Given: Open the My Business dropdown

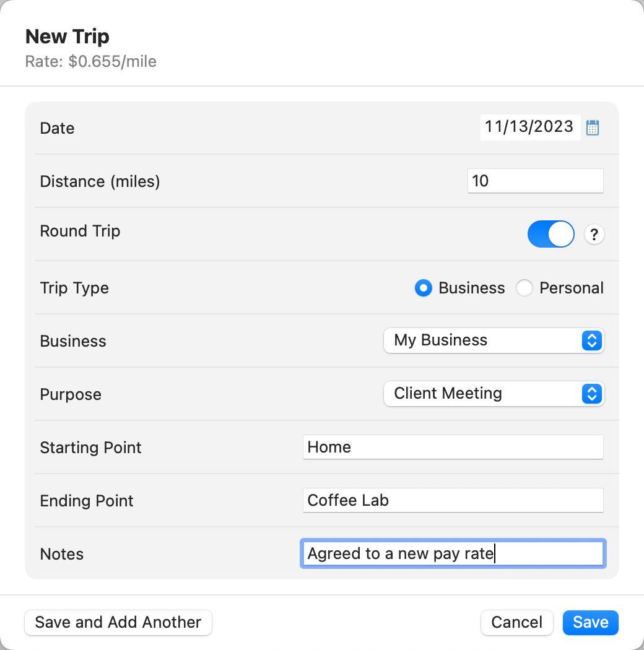Looking at the screenshot, I should [494, 340].
